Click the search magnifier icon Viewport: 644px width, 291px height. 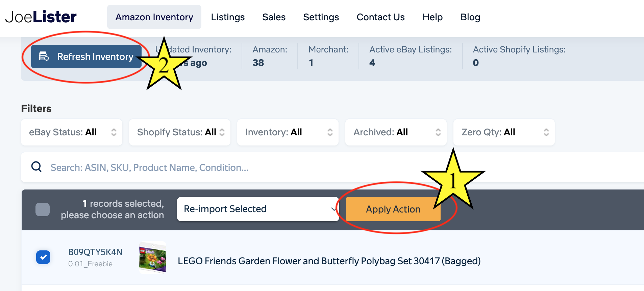(x=36, y=167)
